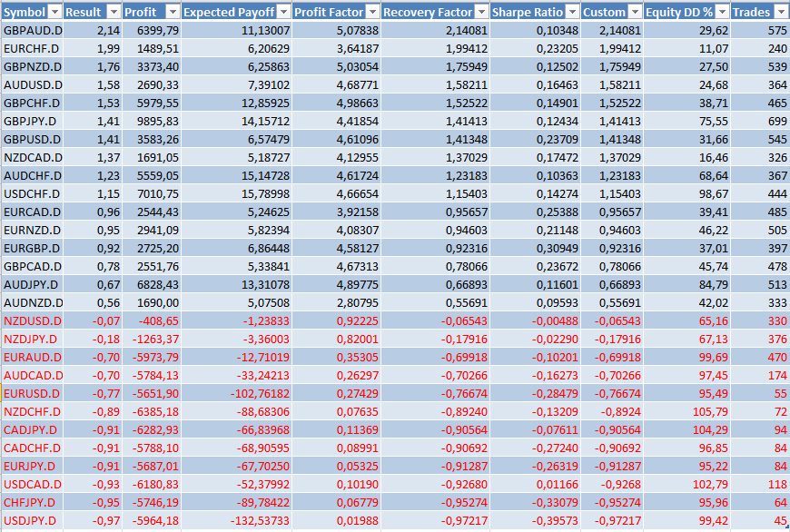Open the Profit column filter dropdown
Image resolution: width=790 pixels, height=532 pixels.
173,12
